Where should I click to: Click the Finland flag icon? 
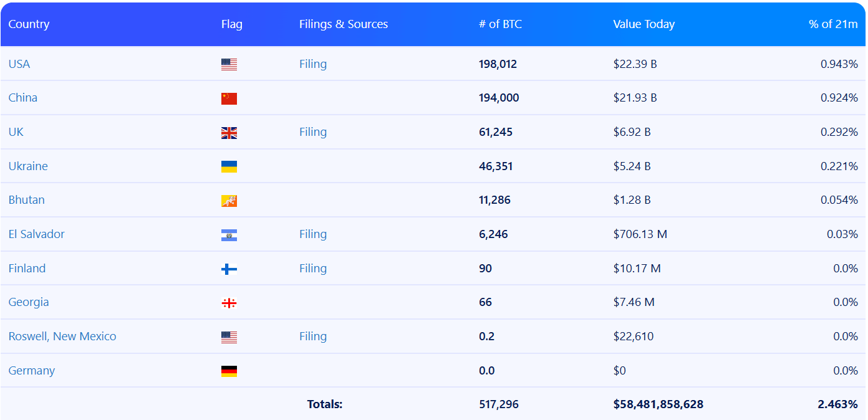(229, 269)
